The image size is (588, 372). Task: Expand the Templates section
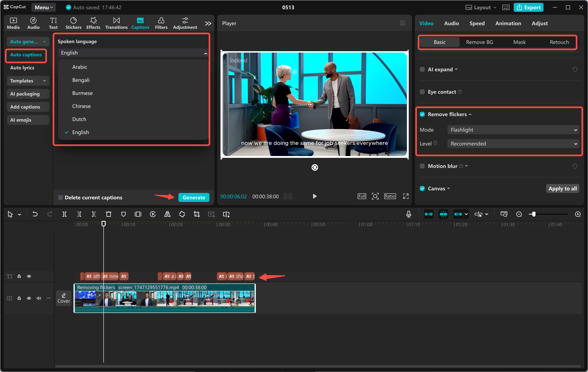point(28,81)
